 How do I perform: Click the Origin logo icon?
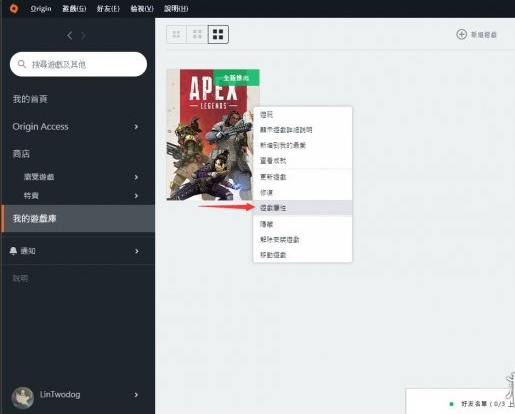click(14, 8)
